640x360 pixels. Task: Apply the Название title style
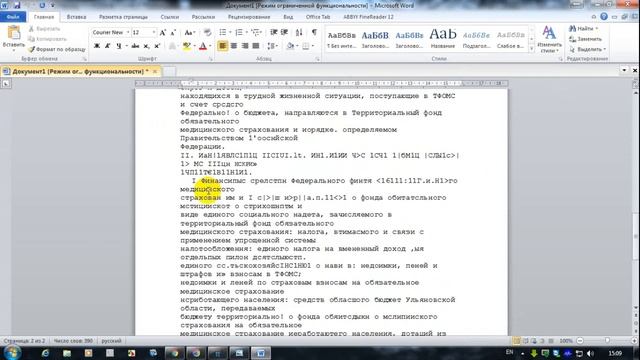[x=442, y=39]
